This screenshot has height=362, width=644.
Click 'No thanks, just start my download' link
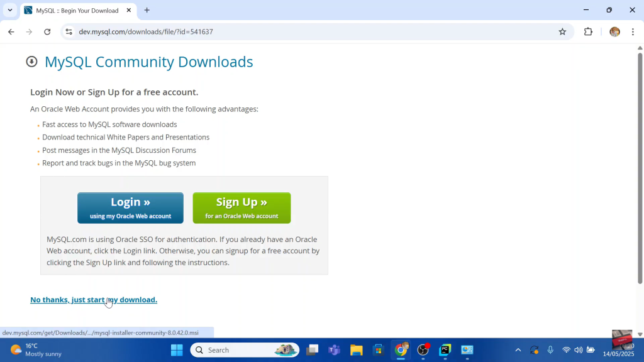click(94, 300)
